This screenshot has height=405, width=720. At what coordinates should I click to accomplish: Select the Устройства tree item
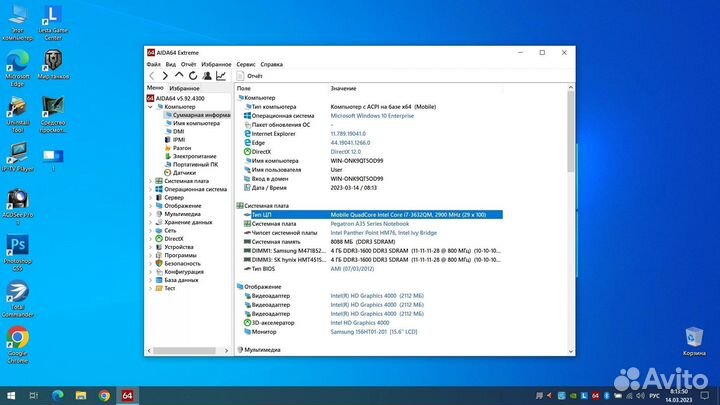174,247
